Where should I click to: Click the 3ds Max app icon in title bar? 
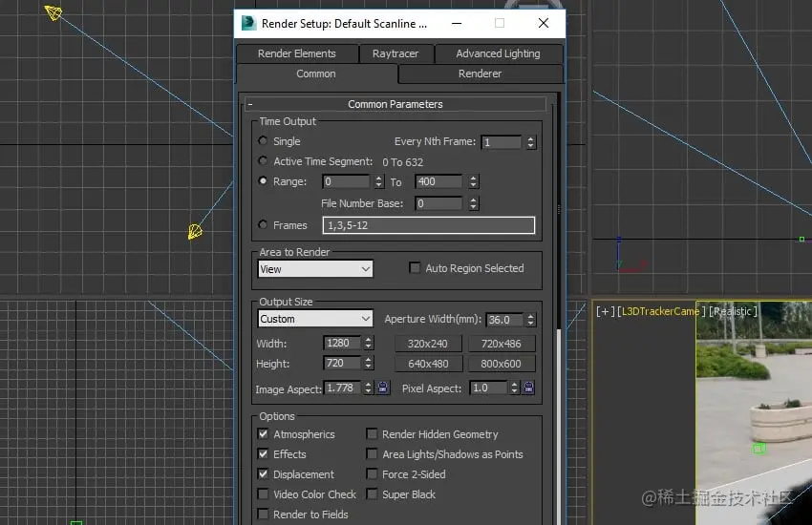(249, 23)
